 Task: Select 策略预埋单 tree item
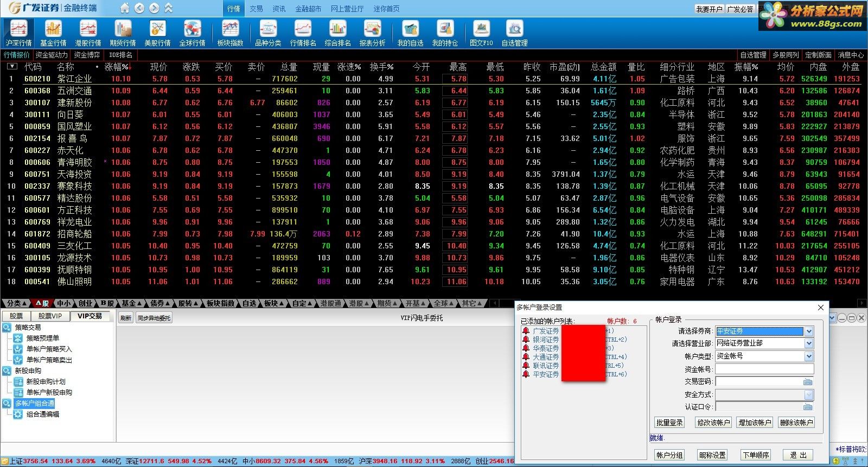43,338
